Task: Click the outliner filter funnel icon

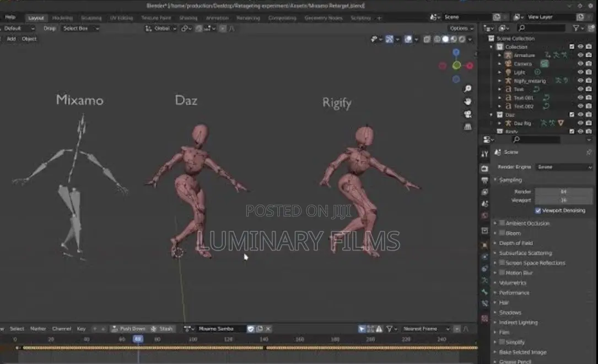Action: click(577, 28)
